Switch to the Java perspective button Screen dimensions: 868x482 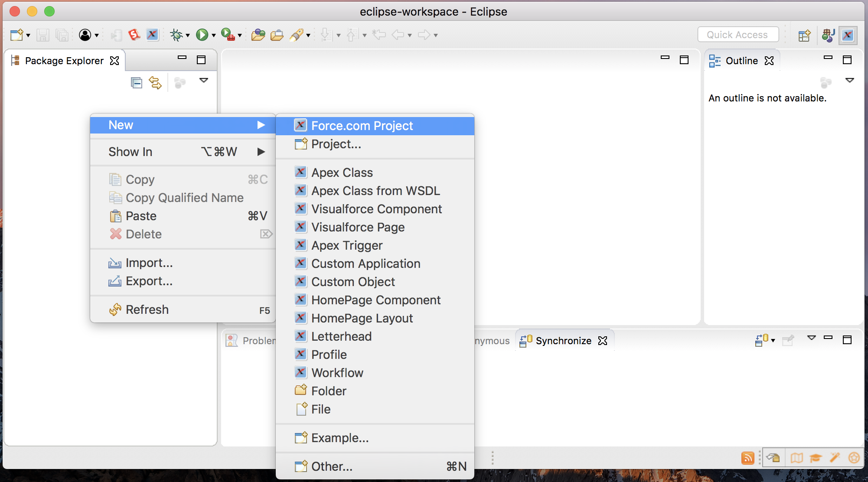pyautogui.click(x=828, y=35)
